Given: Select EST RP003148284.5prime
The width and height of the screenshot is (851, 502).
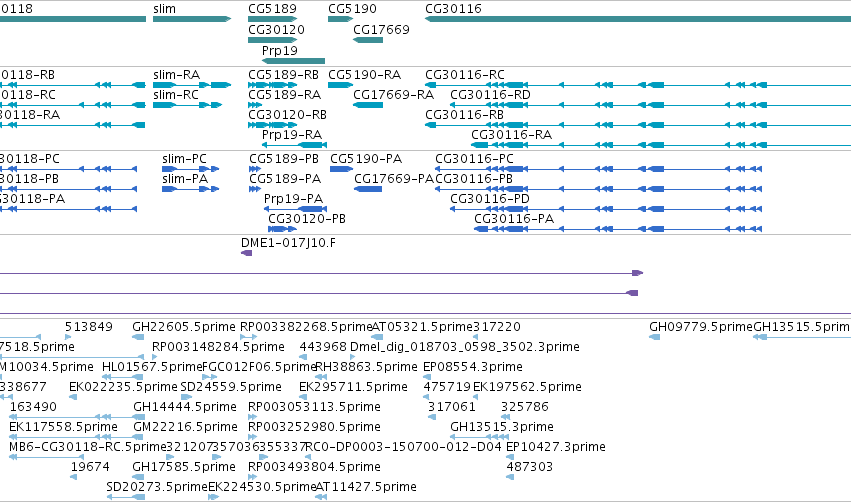Looking at the screenshot, I should pyautogui.click(x=218, y=347).
